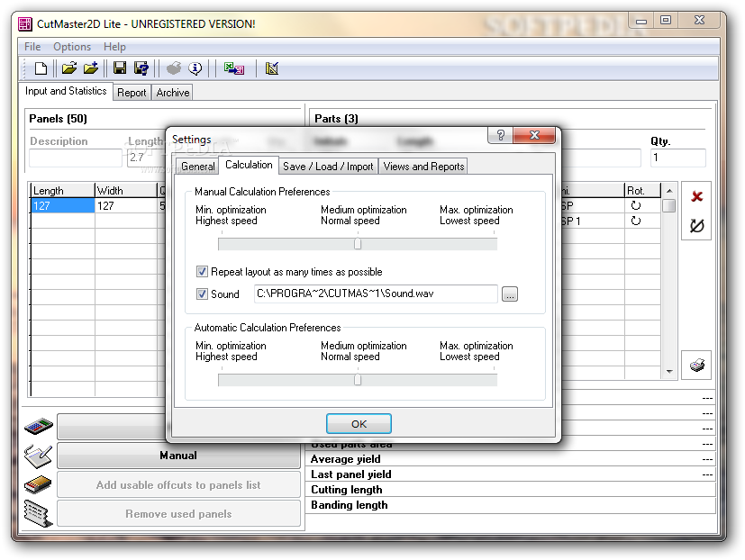Click the settings checklist toolbar icon

(272, 68)
